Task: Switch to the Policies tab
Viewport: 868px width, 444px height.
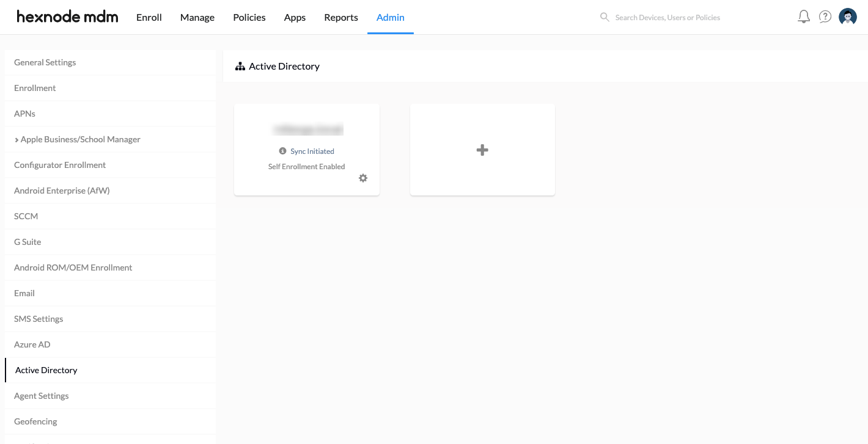Action: coord(249,17)
